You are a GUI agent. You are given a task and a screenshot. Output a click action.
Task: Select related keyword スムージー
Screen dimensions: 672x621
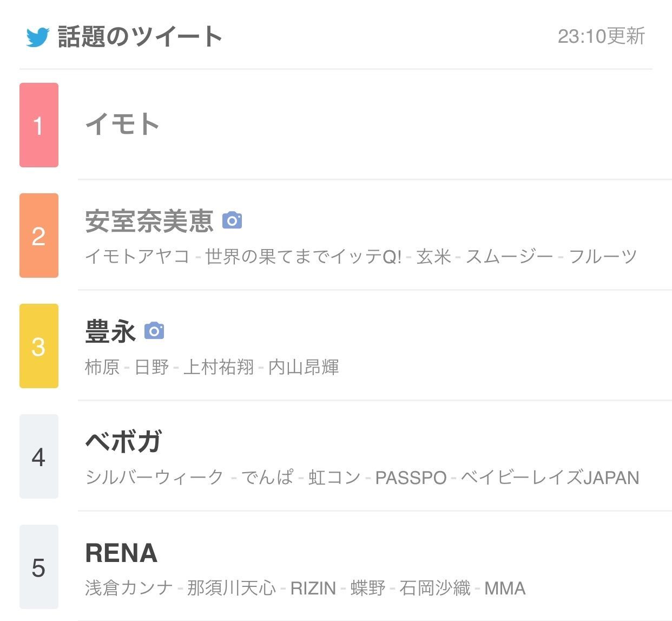tap(509, 257)
